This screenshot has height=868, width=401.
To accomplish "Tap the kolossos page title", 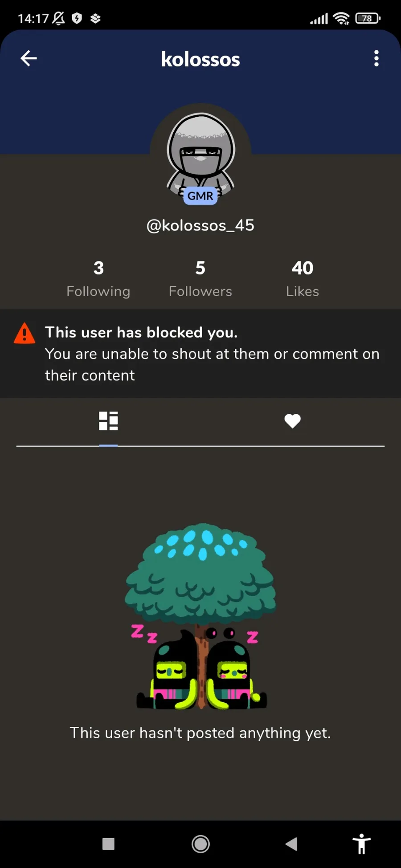I will (200, 59).
